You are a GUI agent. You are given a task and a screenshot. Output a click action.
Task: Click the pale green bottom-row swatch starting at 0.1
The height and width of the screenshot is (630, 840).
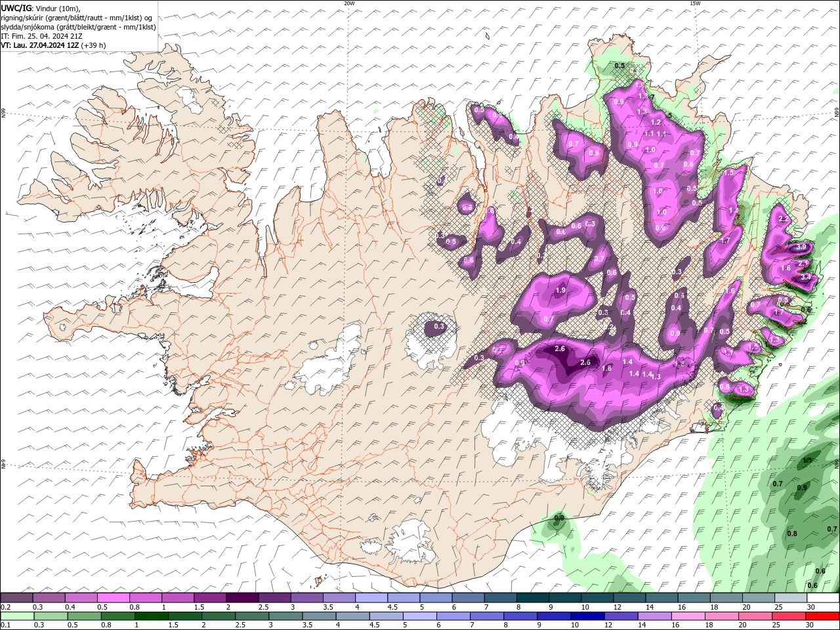(x=17, y=616)
